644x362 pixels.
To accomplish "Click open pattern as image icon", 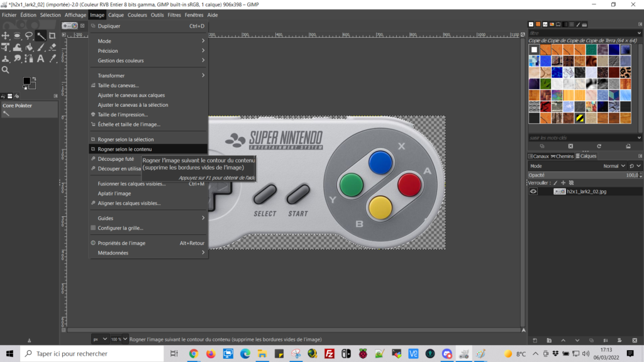I will click(628, 146).
